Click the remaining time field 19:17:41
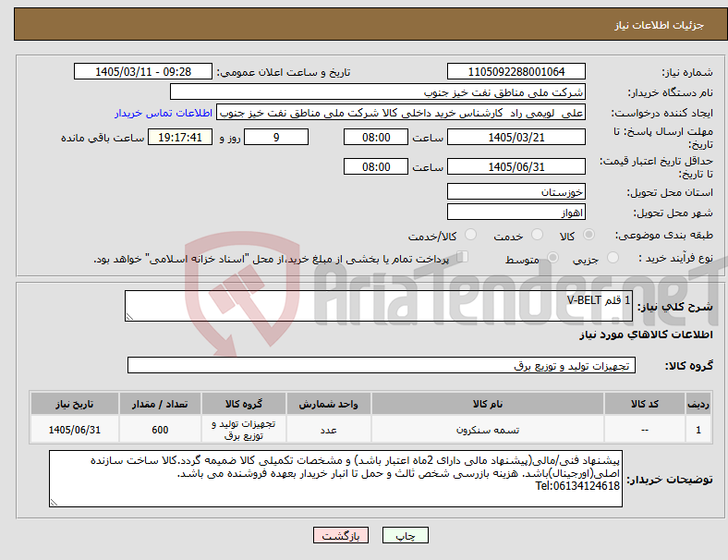Viewport: 728px width, 560px height. click(180, 137)
